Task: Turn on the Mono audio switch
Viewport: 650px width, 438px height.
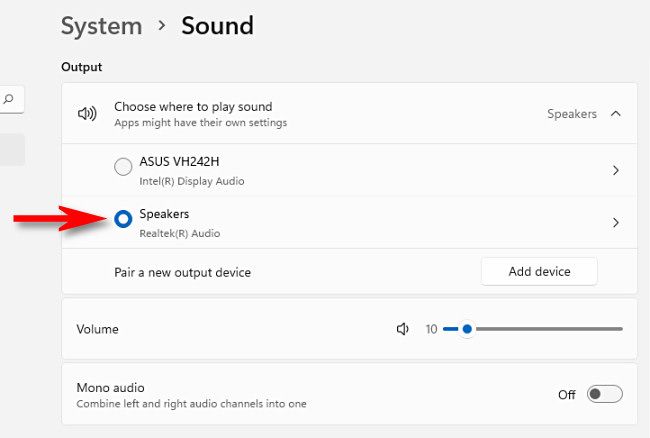Action: point(604,394)
